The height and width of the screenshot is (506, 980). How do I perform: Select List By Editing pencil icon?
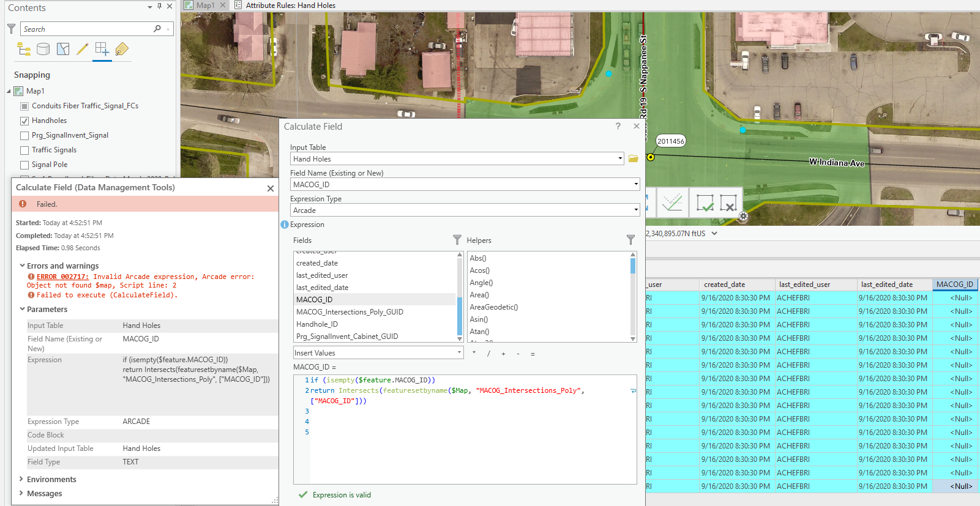coord(83,50)
